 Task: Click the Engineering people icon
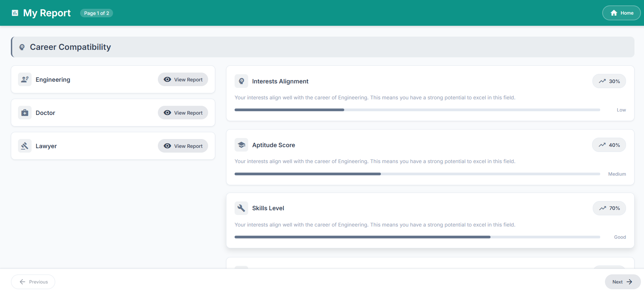[25, 79]
